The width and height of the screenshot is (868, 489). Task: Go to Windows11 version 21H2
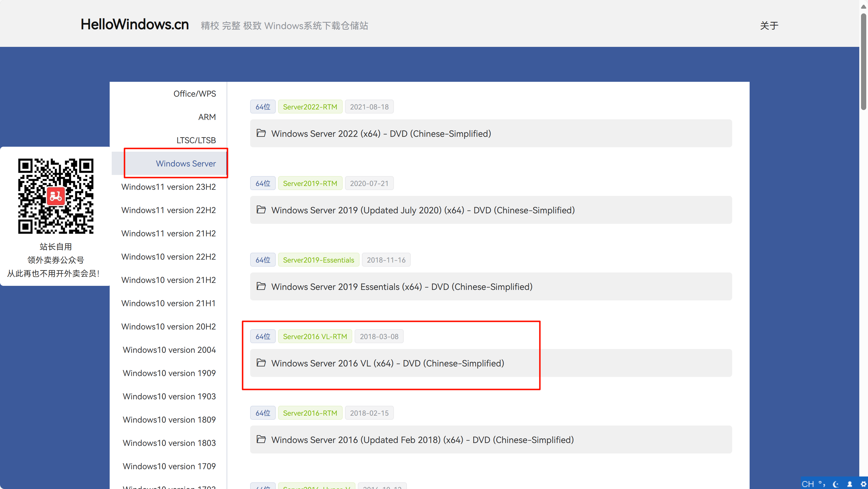[168, 233]
